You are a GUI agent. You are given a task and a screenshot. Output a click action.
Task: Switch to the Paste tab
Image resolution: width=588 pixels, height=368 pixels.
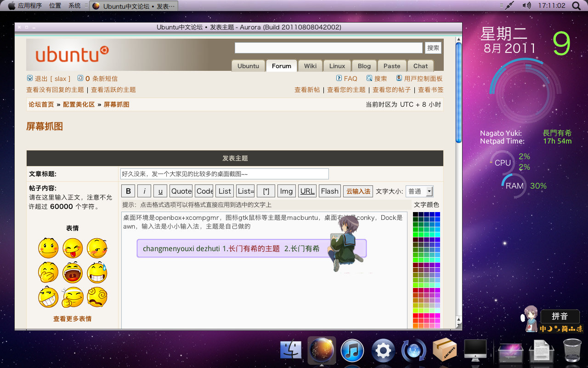(x=392, y=66)
